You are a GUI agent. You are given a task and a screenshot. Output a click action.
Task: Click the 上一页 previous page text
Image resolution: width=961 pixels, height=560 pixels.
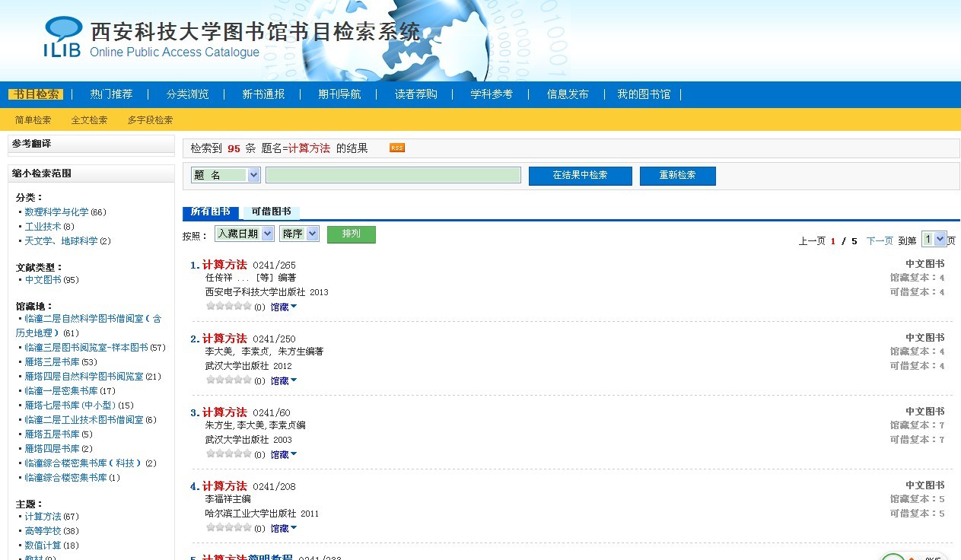coord(812,240)
